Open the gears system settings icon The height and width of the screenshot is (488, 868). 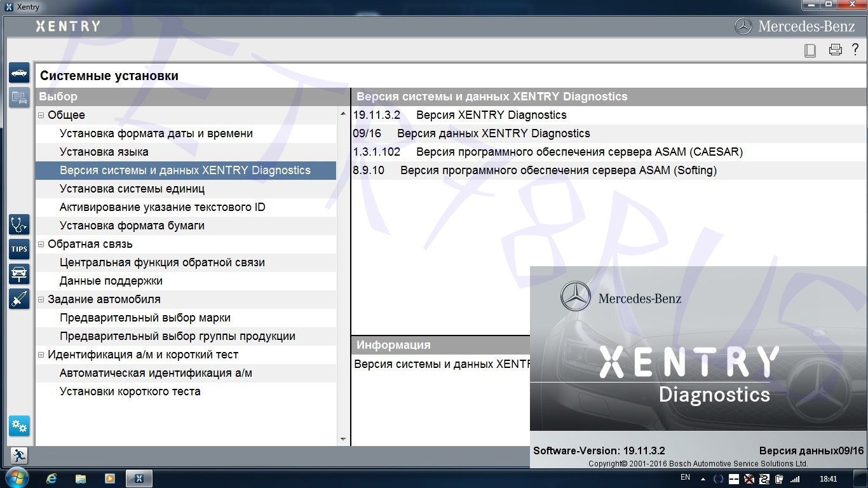(19, 426)
